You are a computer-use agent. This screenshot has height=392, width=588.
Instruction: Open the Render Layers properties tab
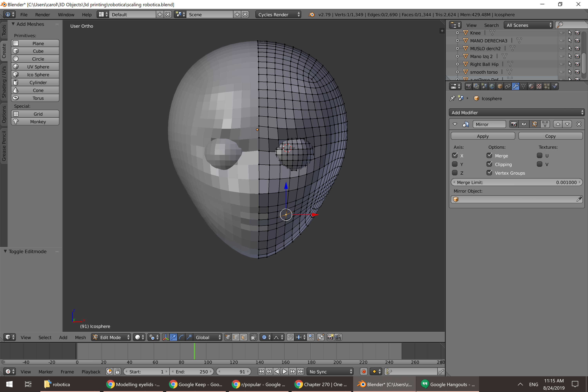(x=476, y=86)
